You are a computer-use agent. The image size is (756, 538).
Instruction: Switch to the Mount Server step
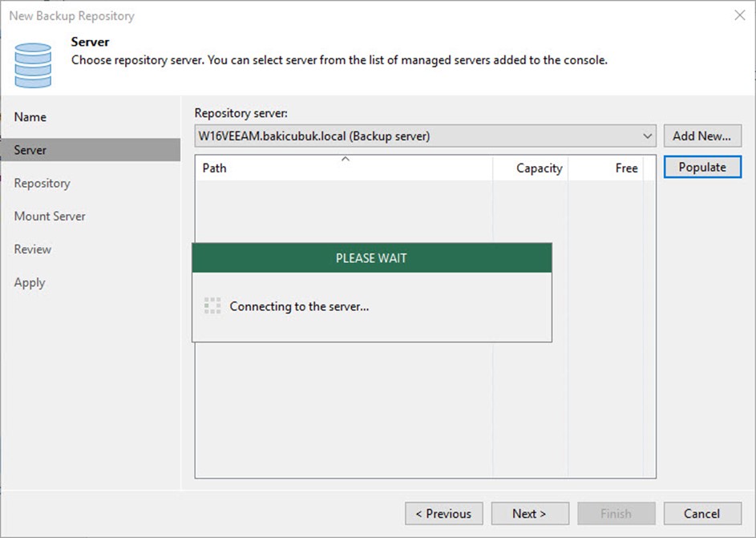(50, 216)
